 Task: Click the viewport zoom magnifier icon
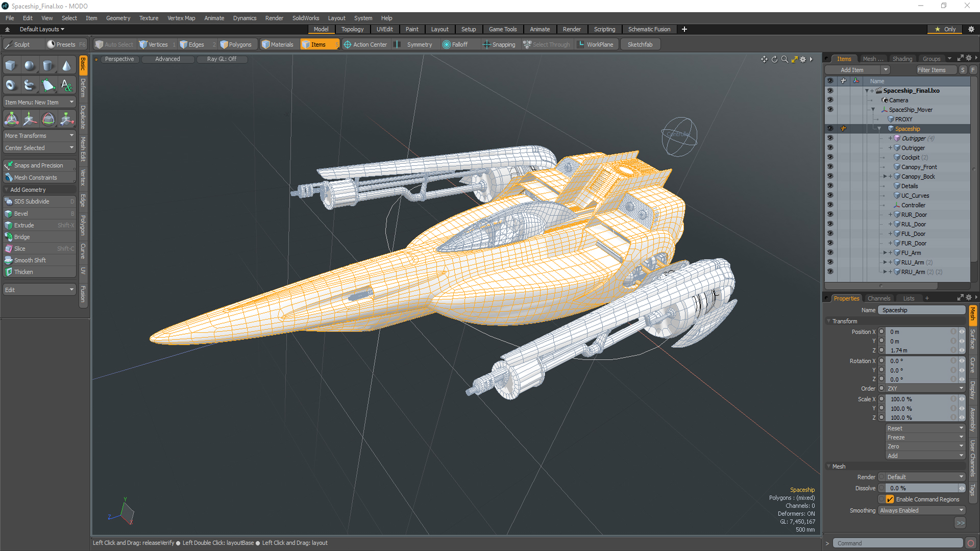coord(785,59)
